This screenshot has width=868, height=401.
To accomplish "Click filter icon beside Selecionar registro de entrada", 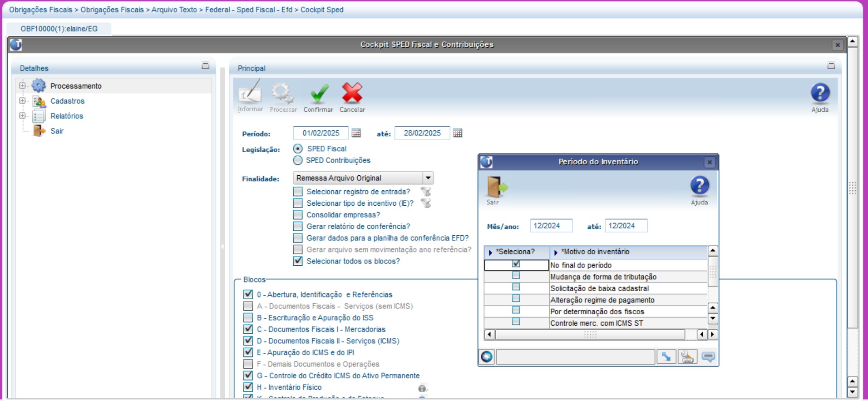I will [426, 192].
